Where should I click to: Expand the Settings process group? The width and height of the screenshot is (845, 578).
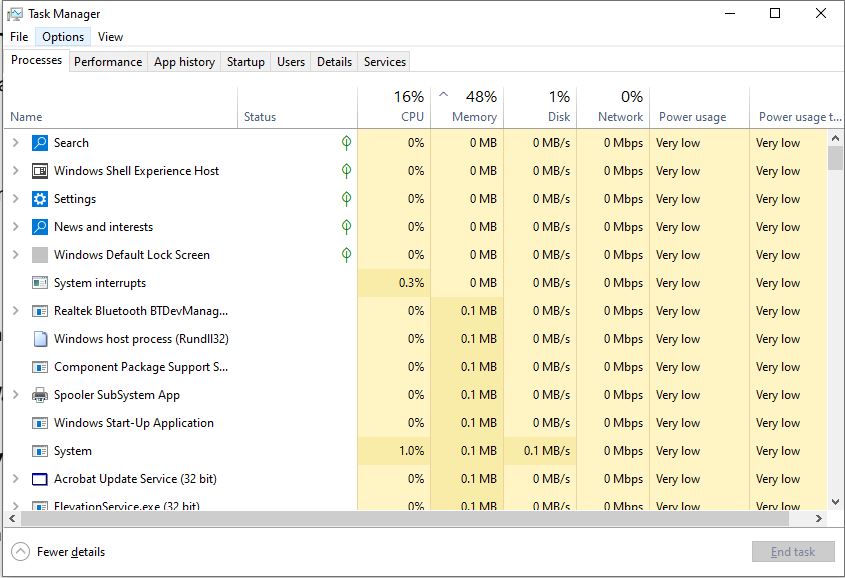point(16,199)
